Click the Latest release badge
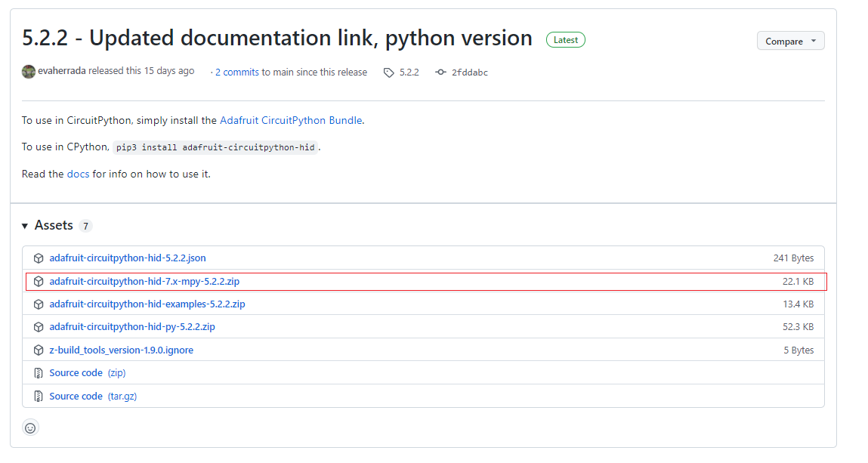 (565, 40)
